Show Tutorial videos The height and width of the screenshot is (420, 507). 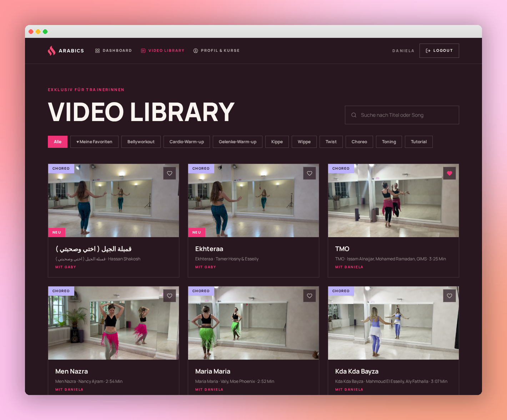click(x=419, y=142)
